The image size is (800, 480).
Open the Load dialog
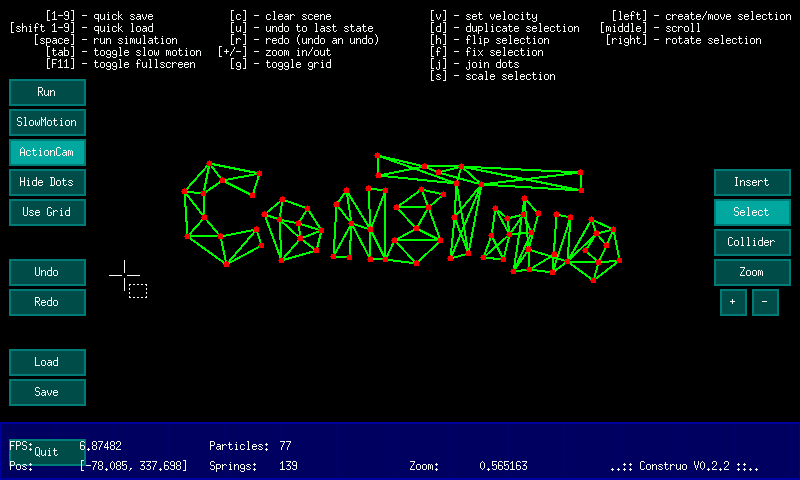tap(47, 362)
